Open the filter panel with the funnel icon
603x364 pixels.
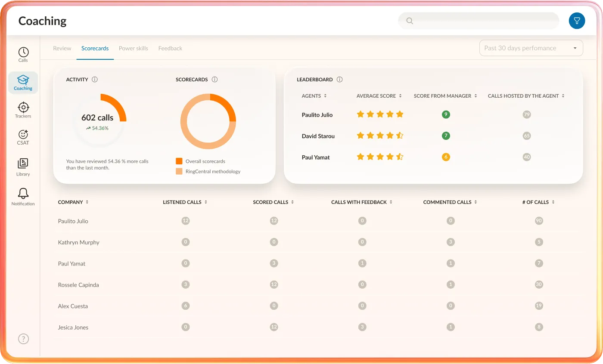[x=577, y=21]
